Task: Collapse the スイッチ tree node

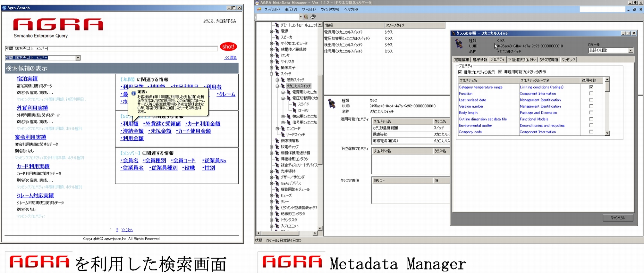Action: pos(271,74)
